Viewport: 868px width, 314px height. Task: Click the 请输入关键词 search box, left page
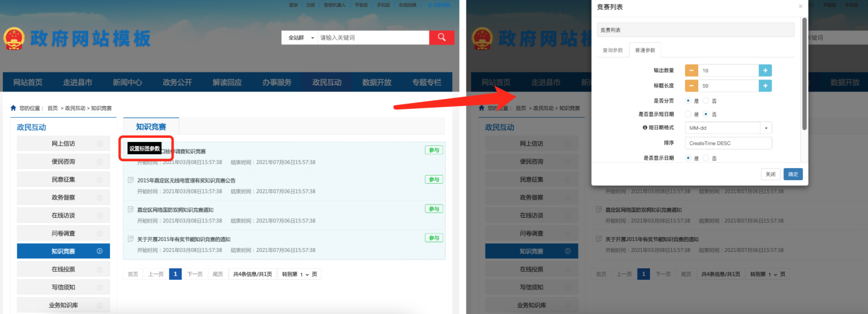[373, 38]
